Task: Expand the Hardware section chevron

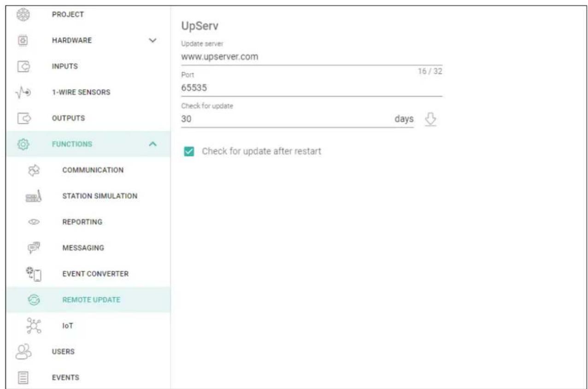Action: (153, 40)
